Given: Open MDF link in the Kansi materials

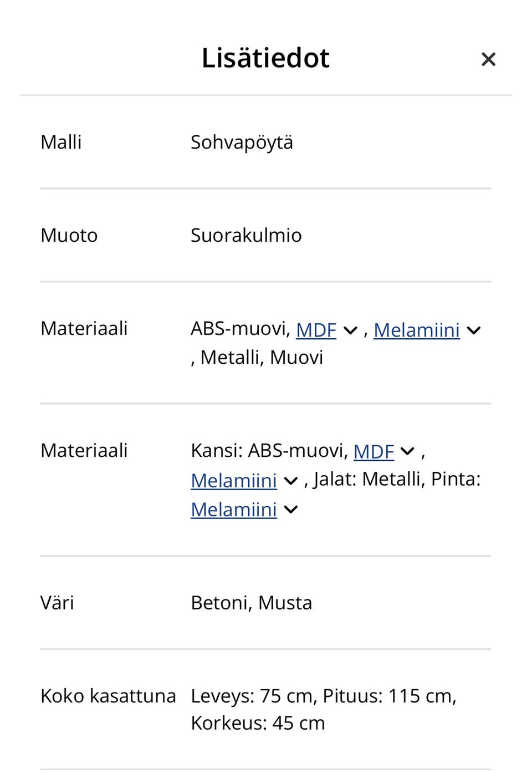Looking at the screenshot, I should coord(374,452).
